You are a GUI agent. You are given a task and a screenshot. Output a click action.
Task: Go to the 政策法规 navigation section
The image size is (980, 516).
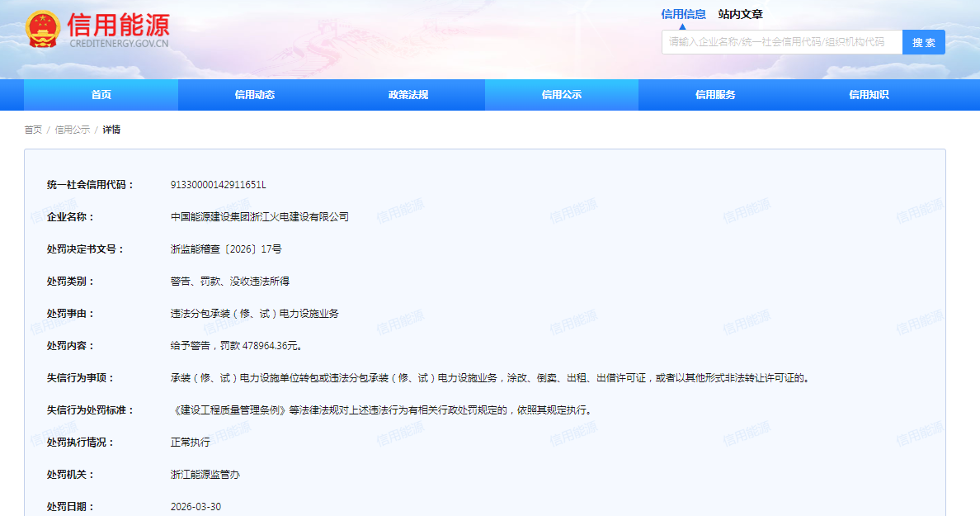tap(408, 95)
